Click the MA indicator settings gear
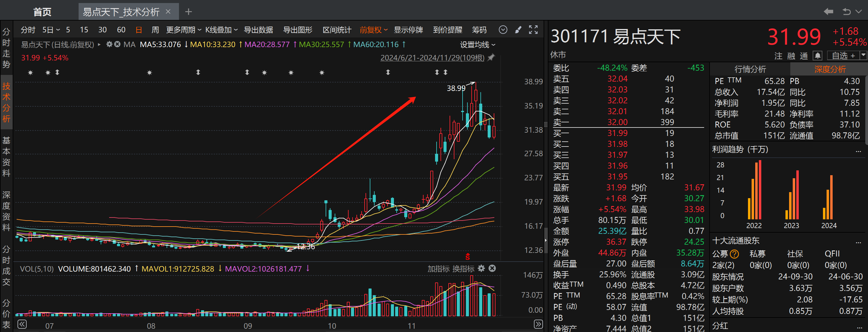This screenshot has width=868, height=332. pos(109,44)
